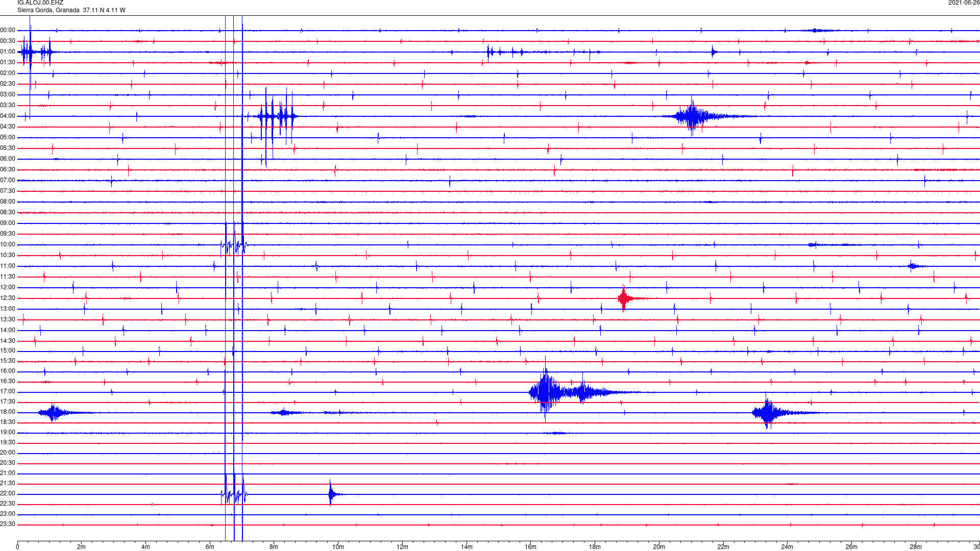Image resolution: width=980 pixels, height=551 pixels.
Task: Click the 17:00 time label
Action: pyautogui.click(x=8, y=392)
